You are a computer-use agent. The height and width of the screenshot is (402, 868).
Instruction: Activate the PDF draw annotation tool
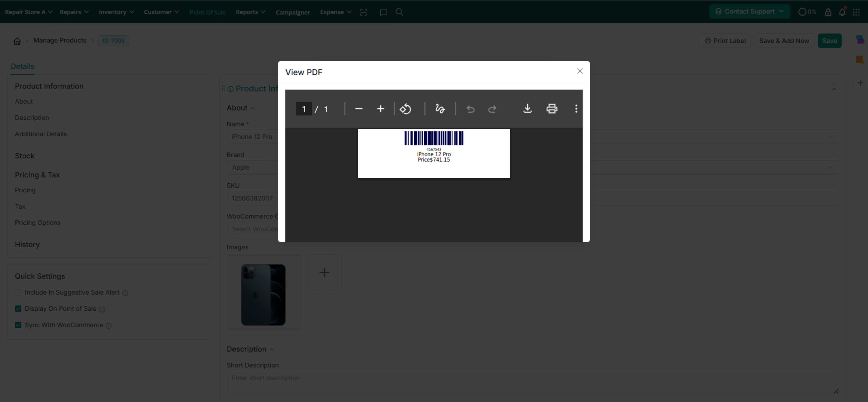[x=440, y=109]
